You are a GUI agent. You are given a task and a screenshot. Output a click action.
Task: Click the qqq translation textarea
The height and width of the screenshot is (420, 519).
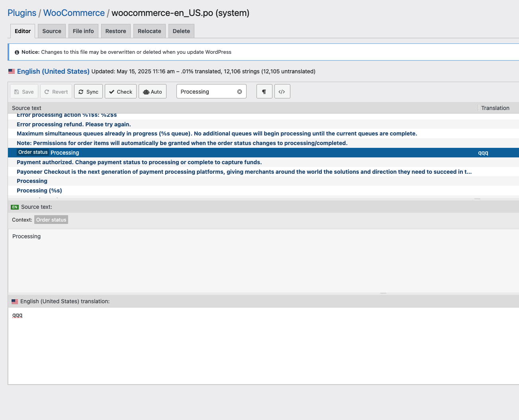click(263, 346)
